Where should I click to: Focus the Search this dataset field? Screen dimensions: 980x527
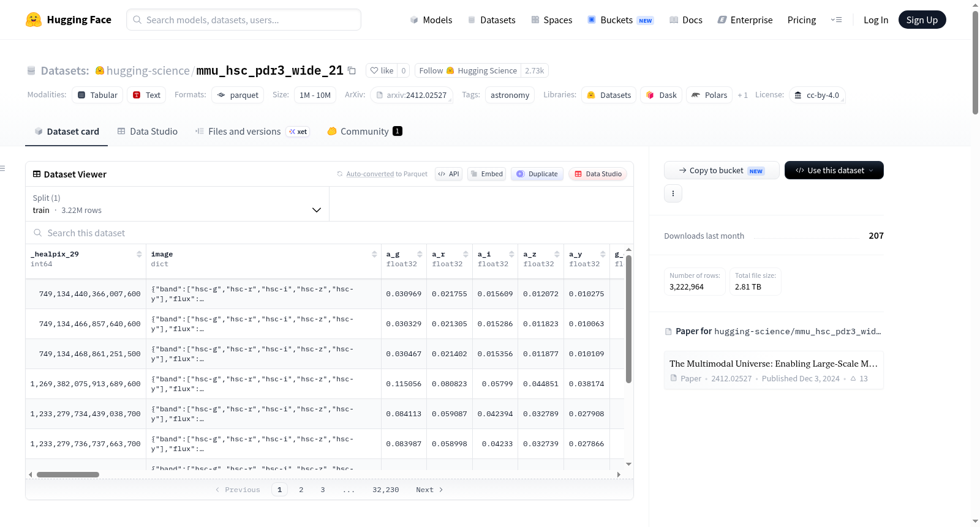click(x=329, y=233)
